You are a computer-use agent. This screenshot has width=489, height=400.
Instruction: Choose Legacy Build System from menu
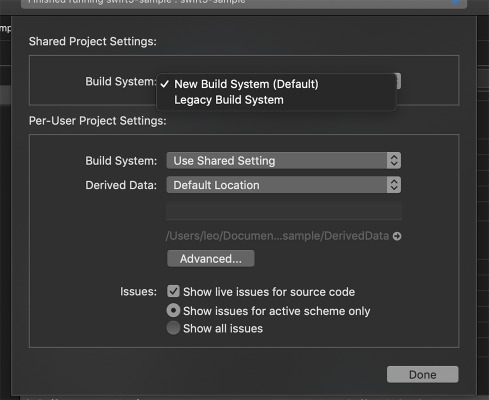pos(276,100)
